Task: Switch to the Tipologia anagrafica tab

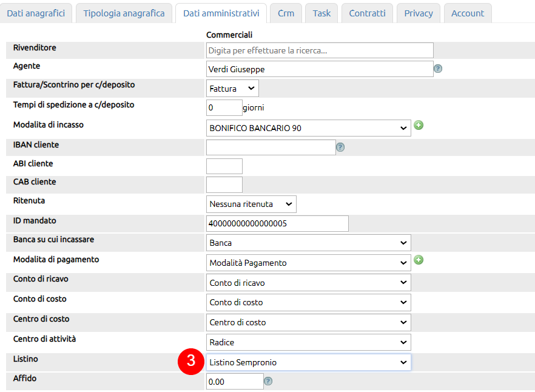Action: 124,13
